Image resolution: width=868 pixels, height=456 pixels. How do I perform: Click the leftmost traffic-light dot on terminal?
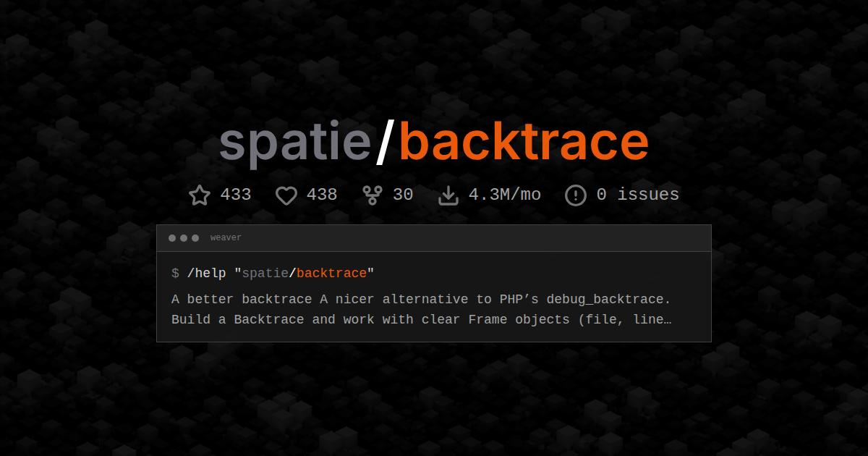click(171, 237)
